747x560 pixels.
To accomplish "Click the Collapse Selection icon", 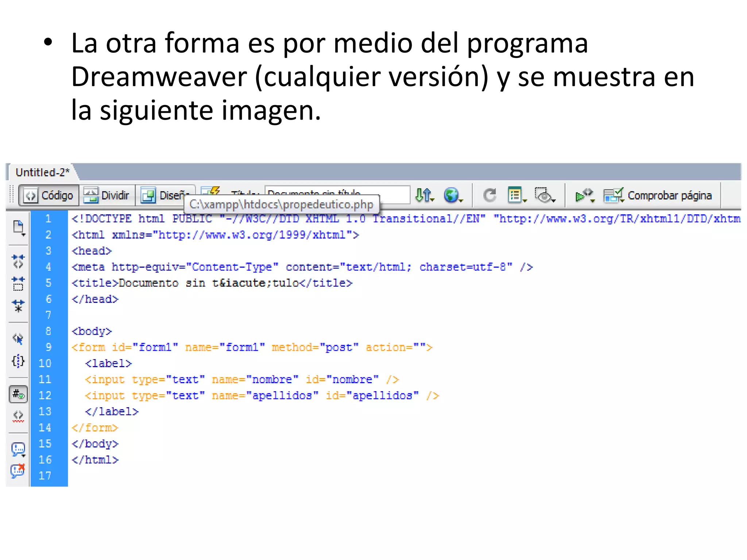I will pos(18,284).
